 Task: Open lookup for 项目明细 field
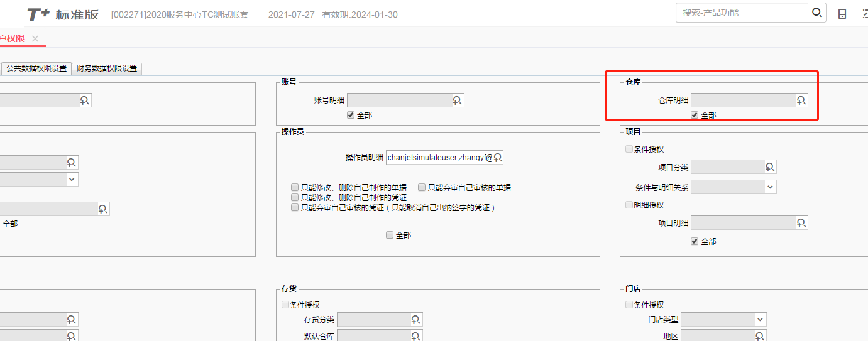click(801, 223)
